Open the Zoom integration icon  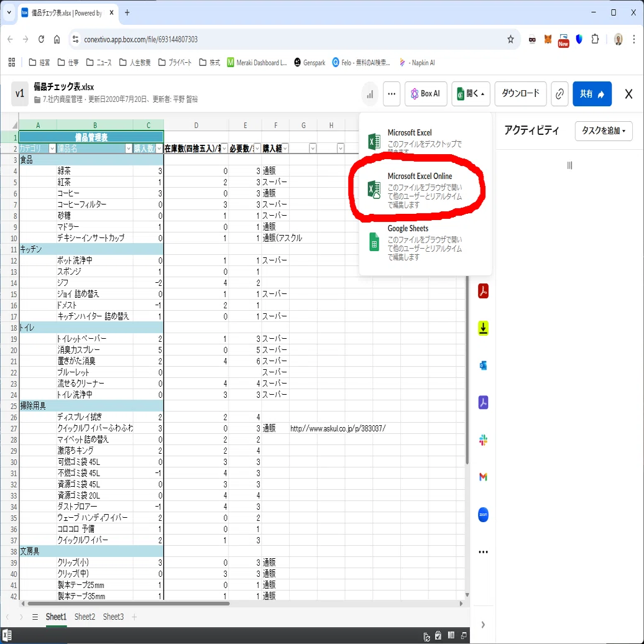click(484, 515)
